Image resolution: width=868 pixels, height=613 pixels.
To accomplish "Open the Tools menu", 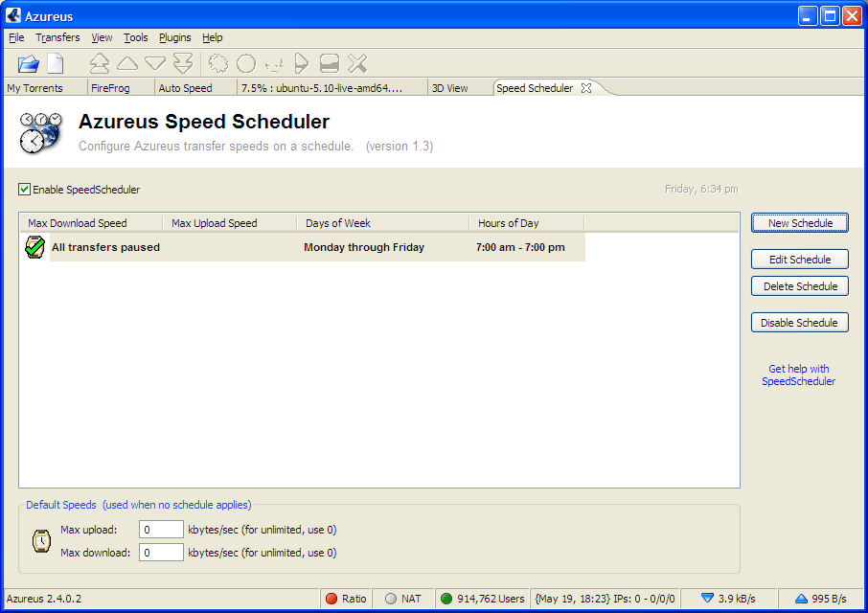I will pos(136,37).
